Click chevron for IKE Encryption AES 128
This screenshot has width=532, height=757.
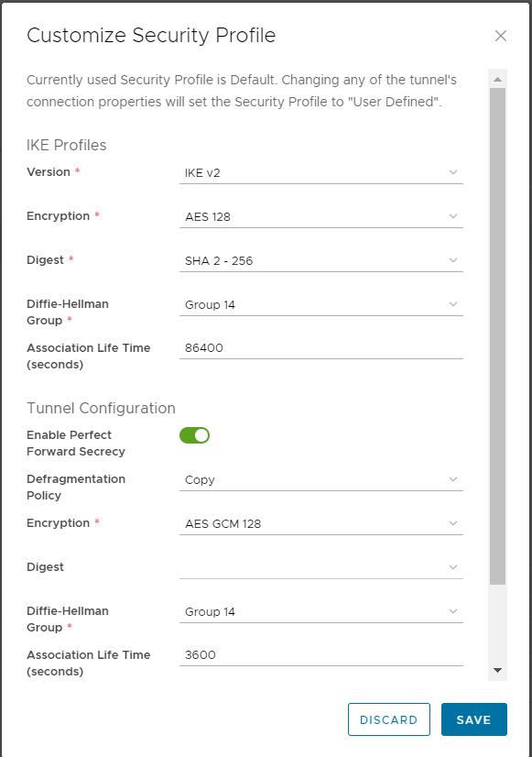coord(453,216)
